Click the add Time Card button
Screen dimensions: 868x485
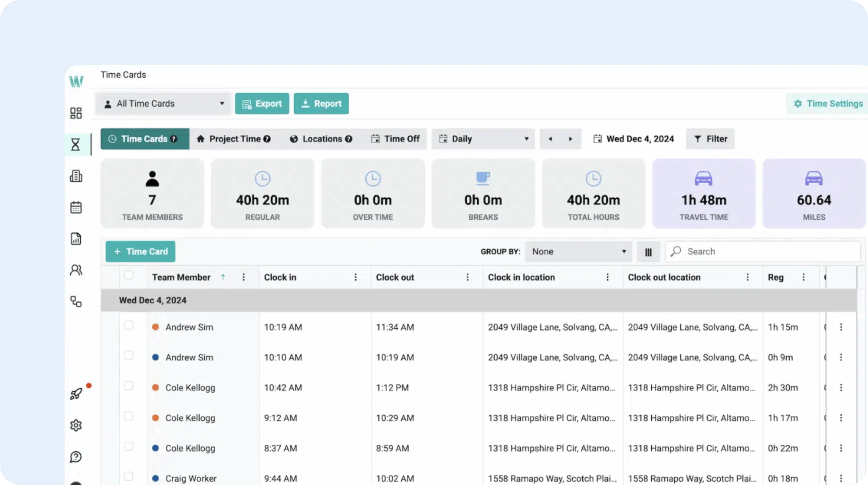140,252
